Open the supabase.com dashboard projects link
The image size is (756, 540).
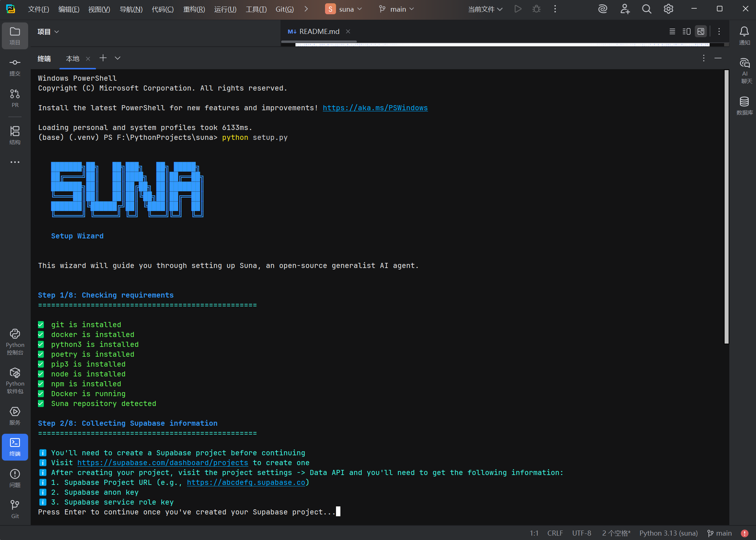click(163, 463)
